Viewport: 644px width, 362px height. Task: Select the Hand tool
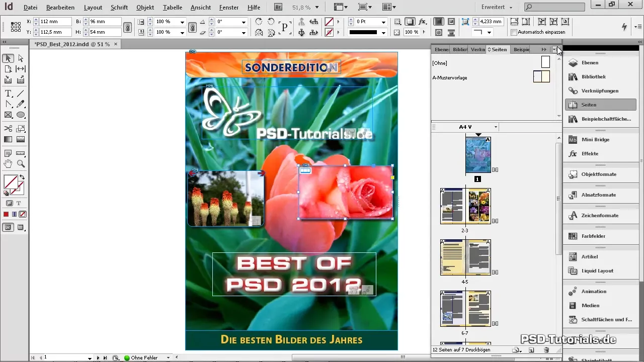click(8, 163)
